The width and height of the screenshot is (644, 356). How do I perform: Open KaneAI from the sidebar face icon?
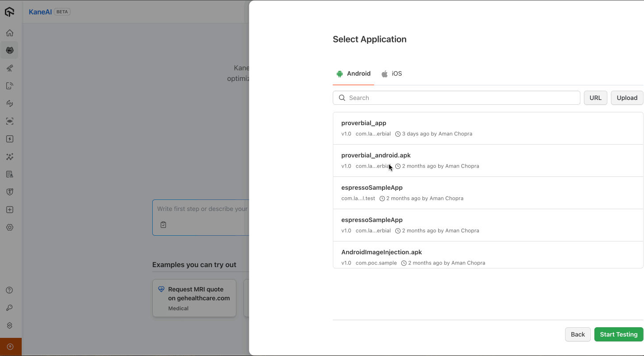point(10,50)
